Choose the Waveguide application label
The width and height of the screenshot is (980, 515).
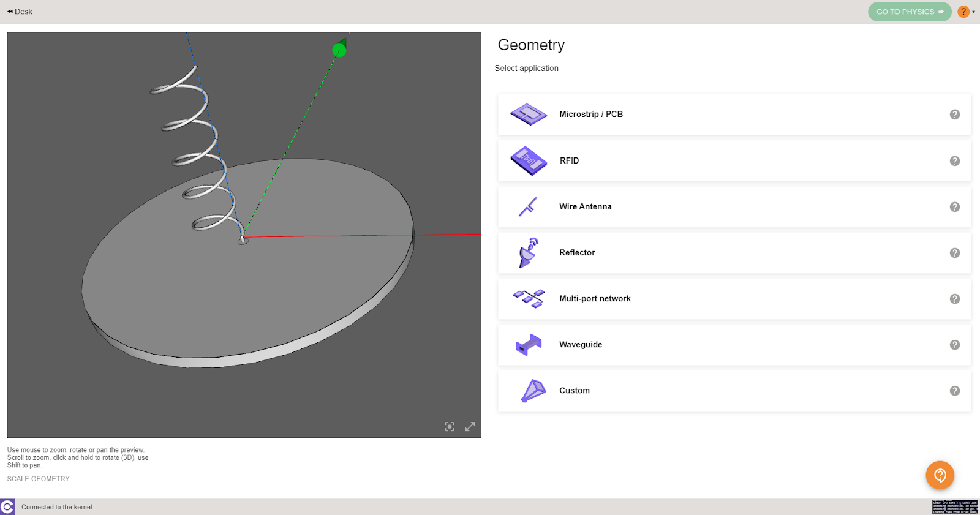pyautogui.click(x=581, y=345)
